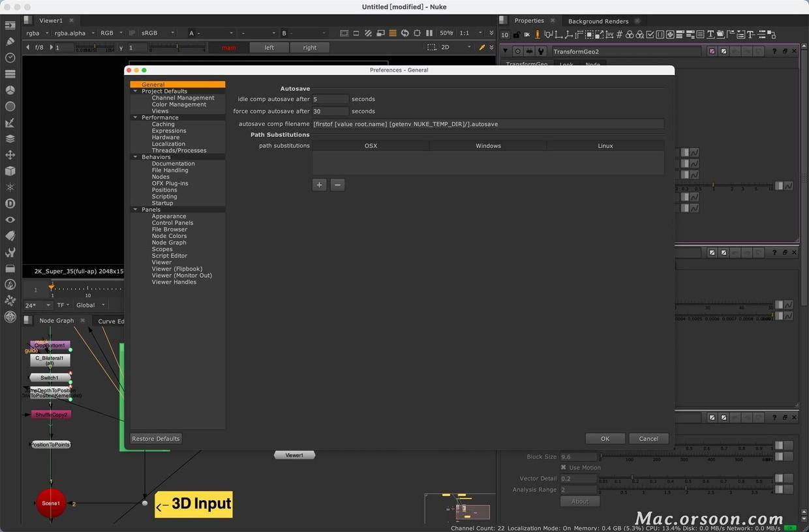Open the sRGB viewer process dropdown
This screenshot has height=532, width=809.
[159, 33]
